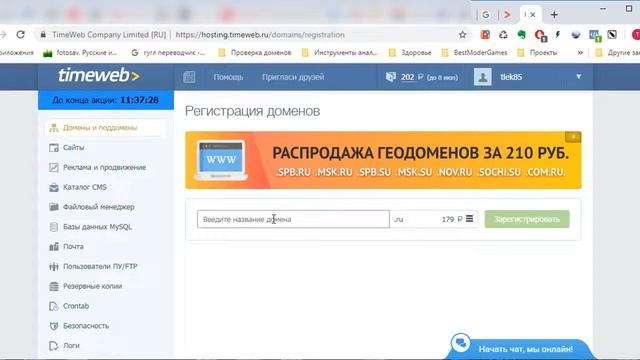The width and height of the screenshot is (640, 360).
Task: Click the domains sidebar icon
Action: point(54,128)
